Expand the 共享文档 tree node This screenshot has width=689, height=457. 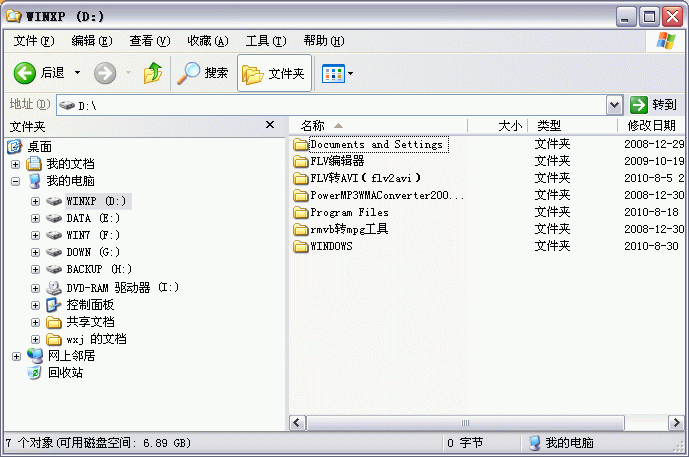click(36, 322)
